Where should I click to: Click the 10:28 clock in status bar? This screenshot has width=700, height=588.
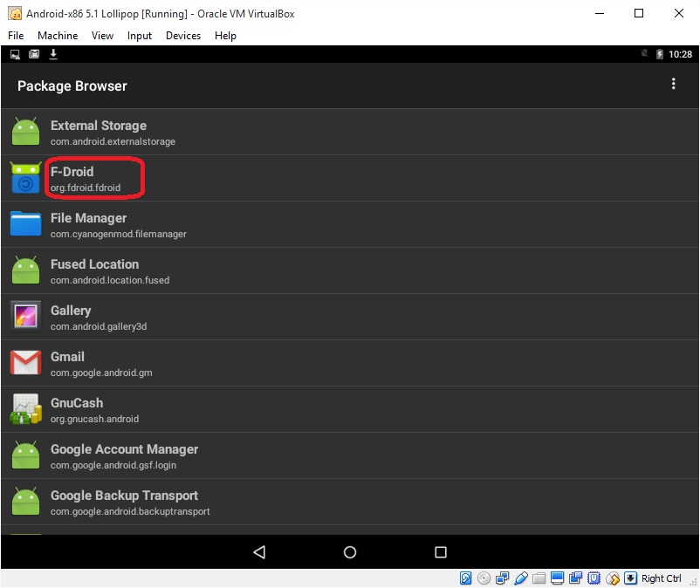click(x=680, y=54)
